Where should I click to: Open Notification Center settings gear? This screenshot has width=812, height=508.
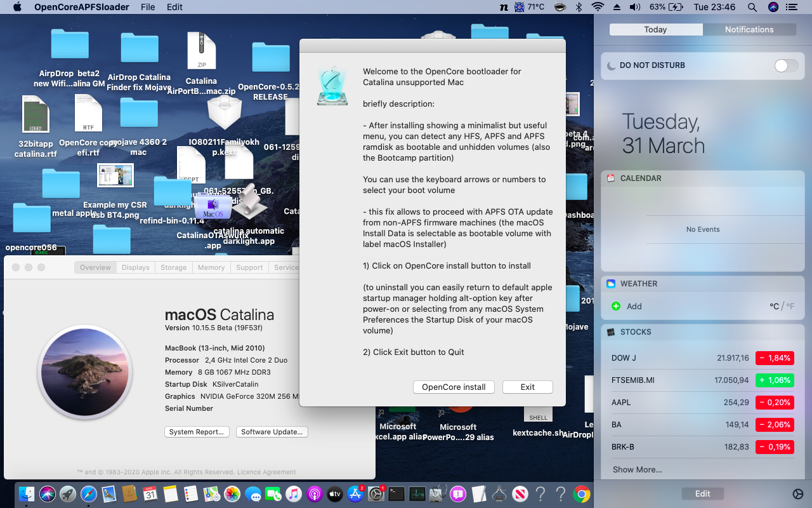click(798, 494)
